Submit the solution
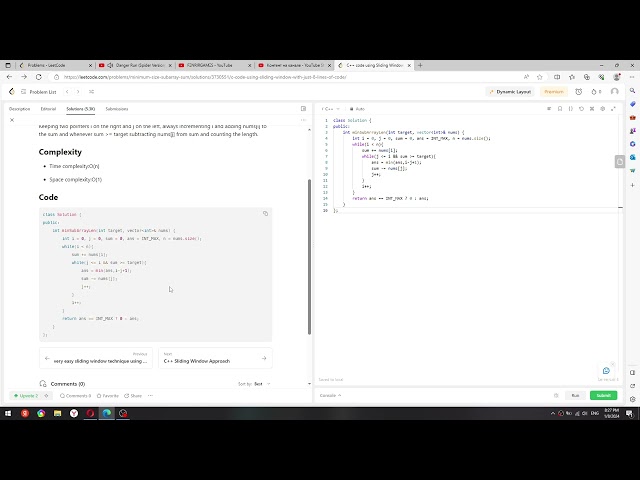Viewport: 640px width, 480px height. pos(604,396)
